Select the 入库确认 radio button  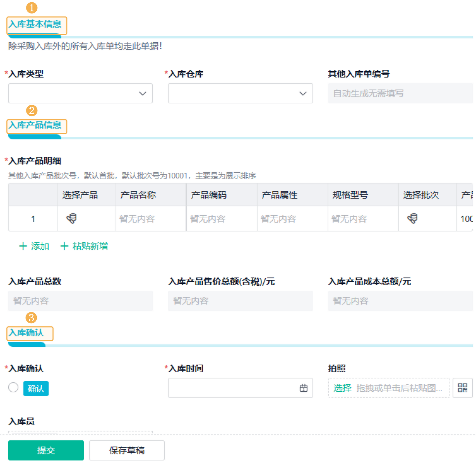pyautogui.click(x=13, y=387)
